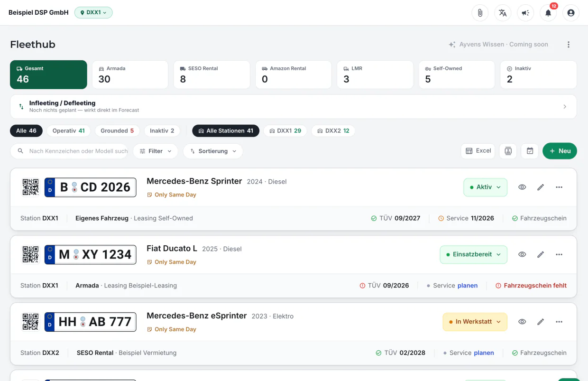Toggle the Operativ 41 filter chip
Viewport: 588px width, 381px height.
(x=68, y=130)
